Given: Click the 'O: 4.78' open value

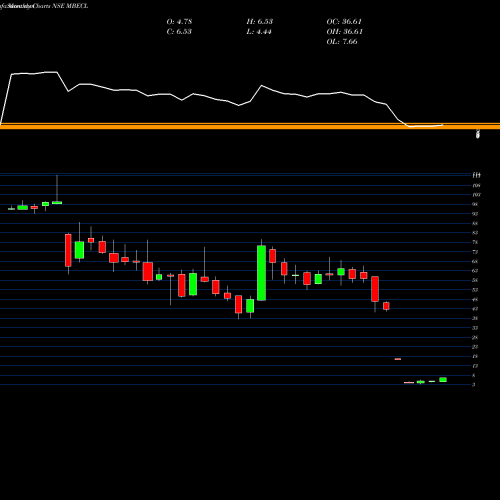Looking at the screenshot, I should (179, 22).
